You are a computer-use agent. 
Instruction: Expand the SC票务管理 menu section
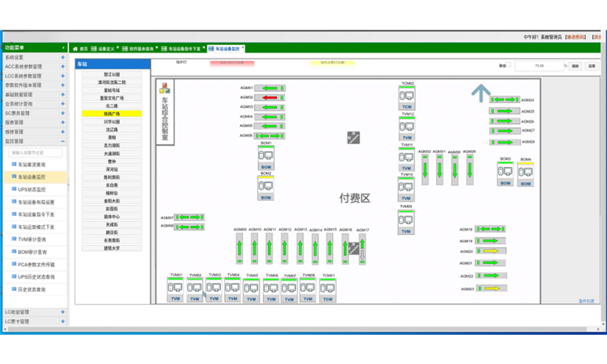[x=63, y=113]
